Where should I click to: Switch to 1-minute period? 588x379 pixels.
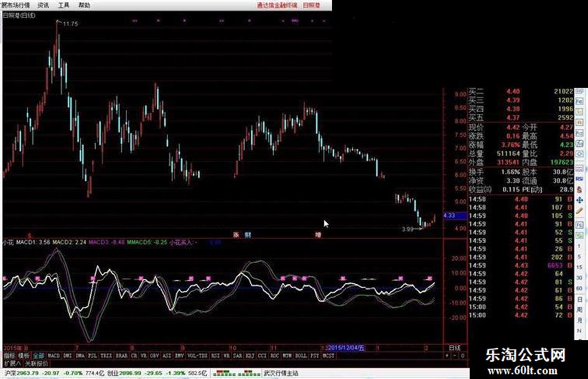580,246
